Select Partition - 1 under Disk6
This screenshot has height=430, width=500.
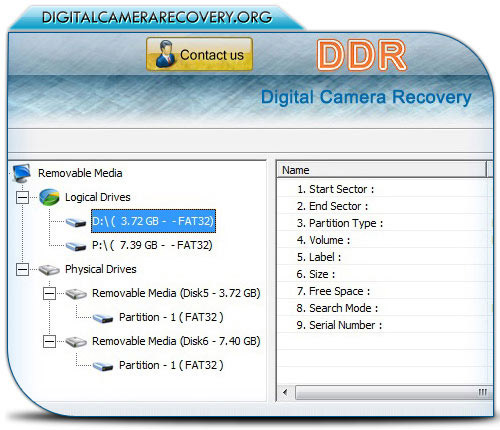point(171,365)
